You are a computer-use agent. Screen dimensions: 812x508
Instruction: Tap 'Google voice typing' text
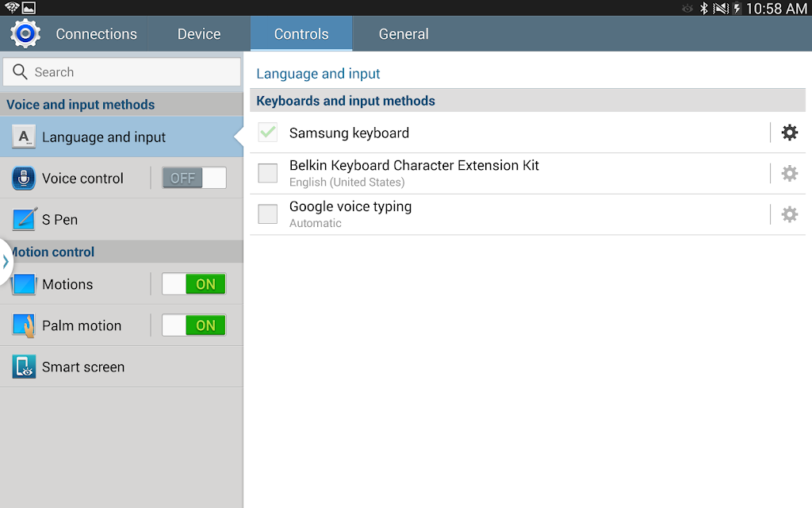tap(350, 207)
